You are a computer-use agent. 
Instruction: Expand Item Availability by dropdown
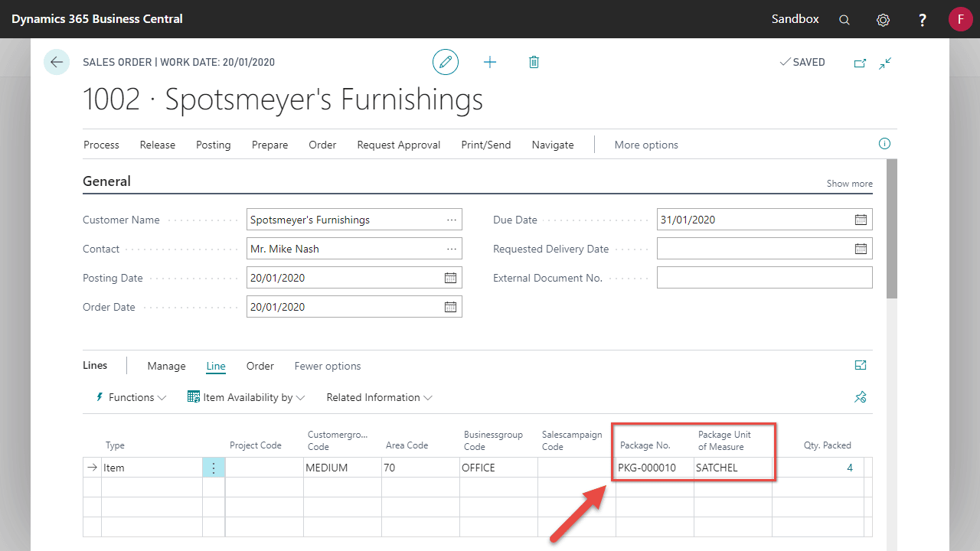(x=247, y=397)
